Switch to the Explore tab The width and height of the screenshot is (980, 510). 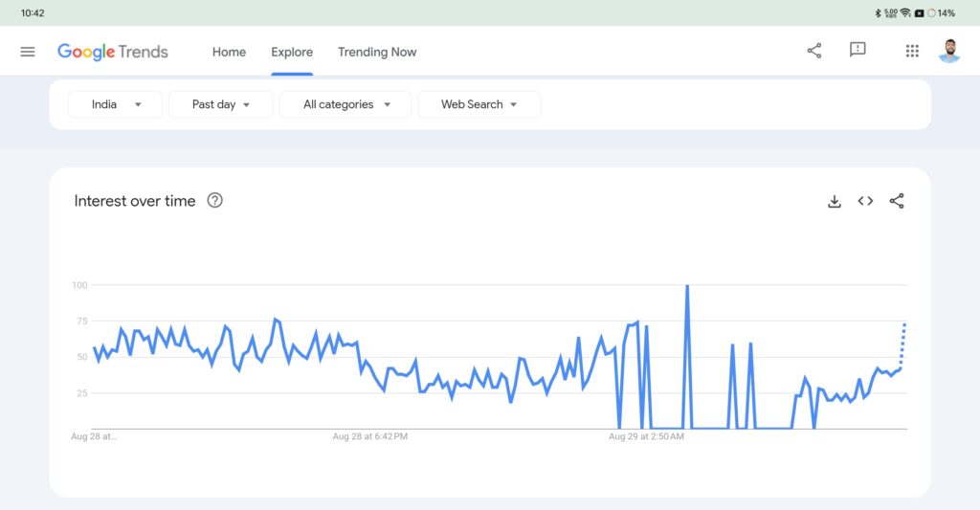pos(292,52)
